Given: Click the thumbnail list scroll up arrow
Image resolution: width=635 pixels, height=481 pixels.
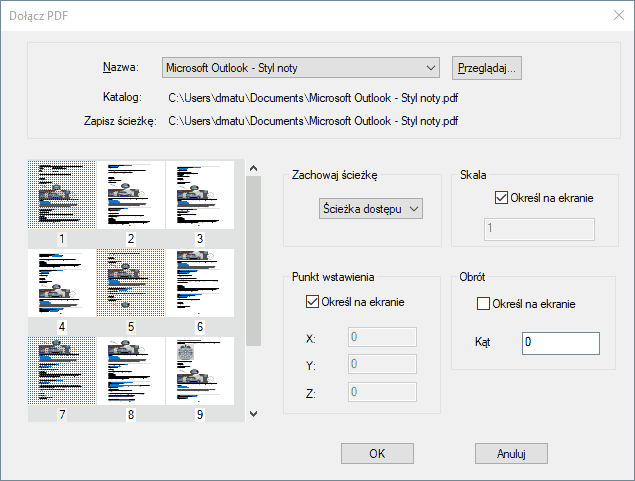Looking at the screenshot, I should tap(254, 168).
